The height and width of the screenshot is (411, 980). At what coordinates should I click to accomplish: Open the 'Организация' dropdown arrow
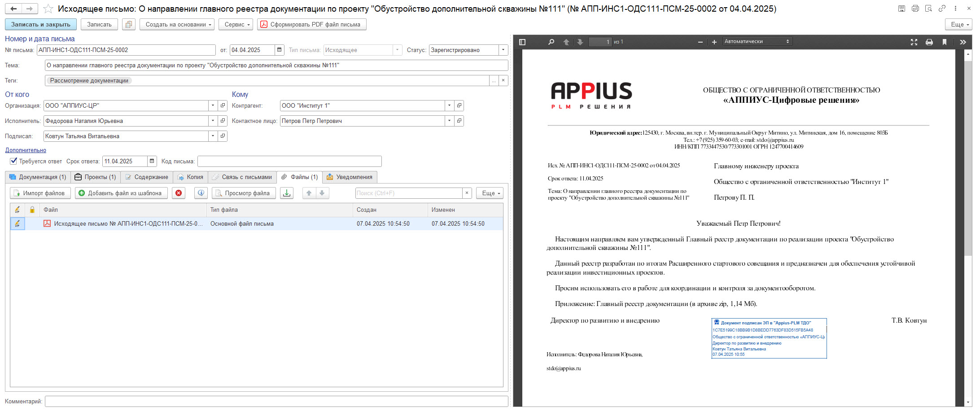213,105
